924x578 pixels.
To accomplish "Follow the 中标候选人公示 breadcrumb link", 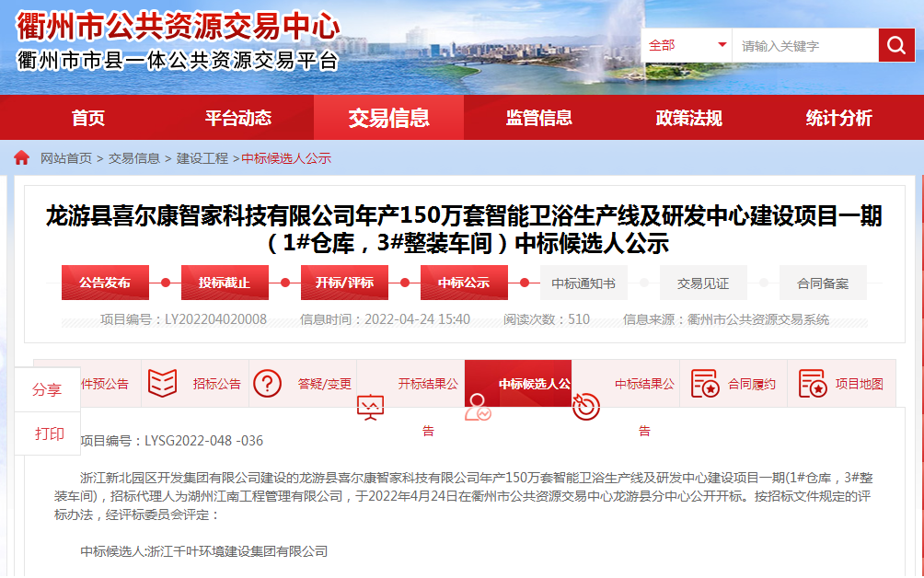I will point(286,158).
